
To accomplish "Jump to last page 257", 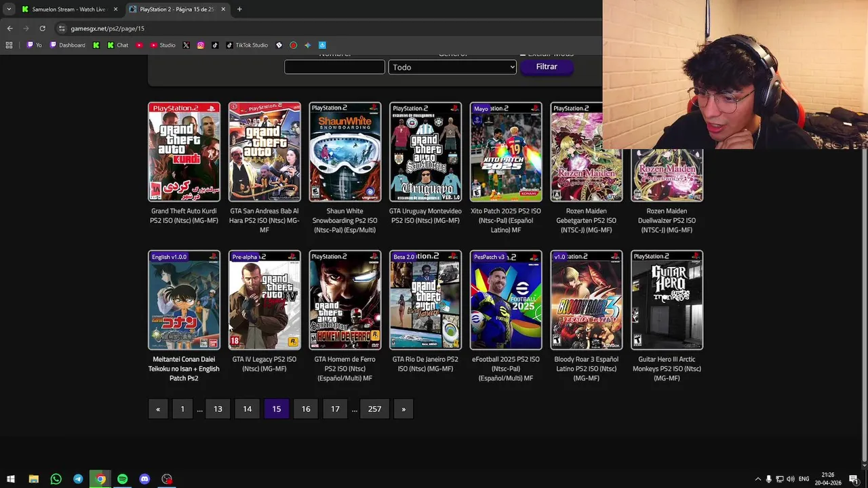I will click(375, 409).
